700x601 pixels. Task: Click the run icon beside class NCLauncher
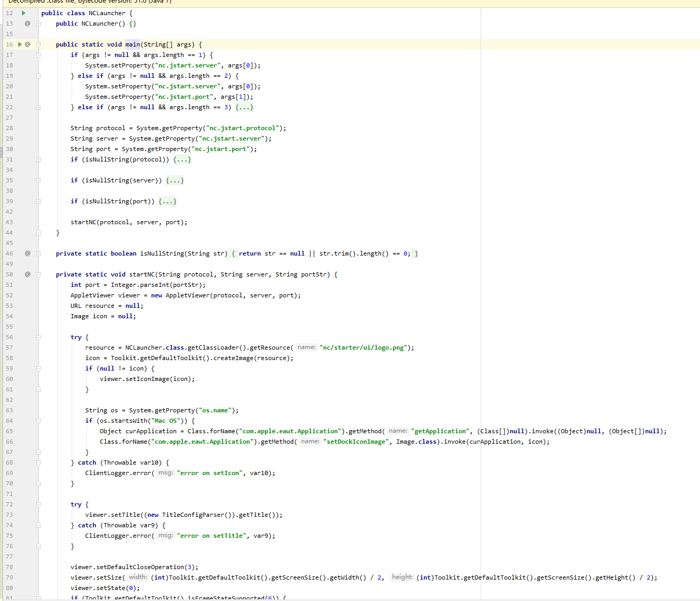(24, 13)
